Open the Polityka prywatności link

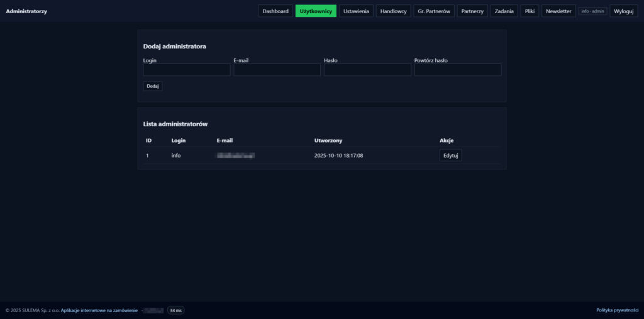617,310
